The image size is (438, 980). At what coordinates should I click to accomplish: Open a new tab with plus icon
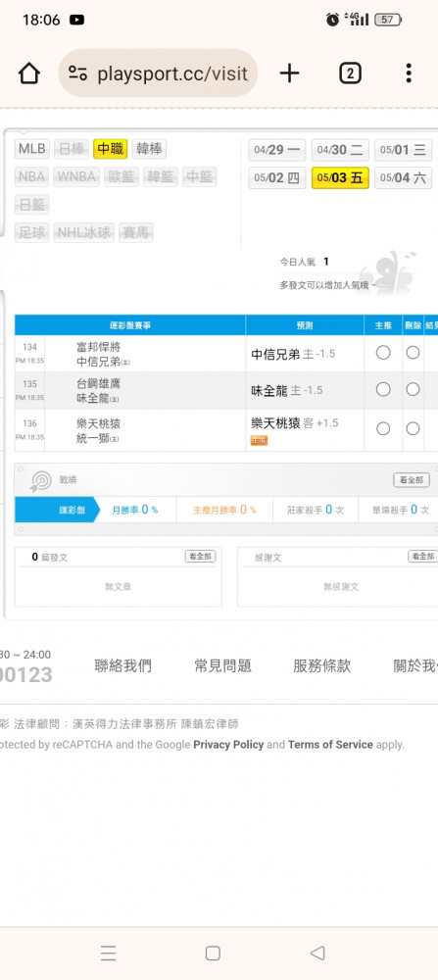[x=289, y=73]
